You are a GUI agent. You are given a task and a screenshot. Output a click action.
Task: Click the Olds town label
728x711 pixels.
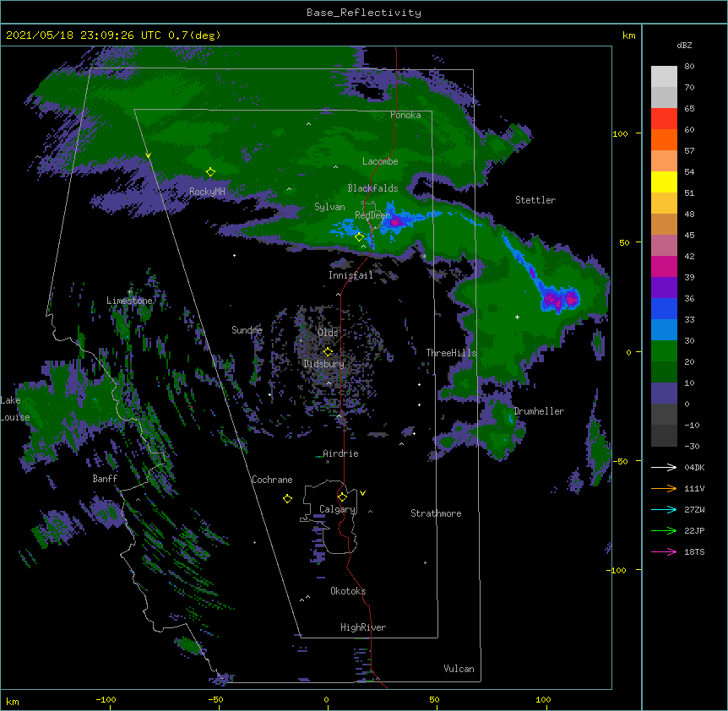click(x=328, y=333)
